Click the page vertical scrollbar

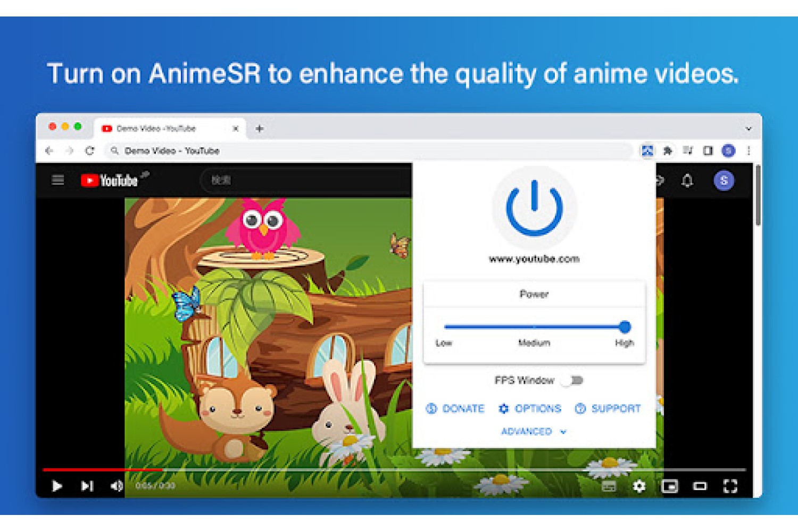click(758, 196)
